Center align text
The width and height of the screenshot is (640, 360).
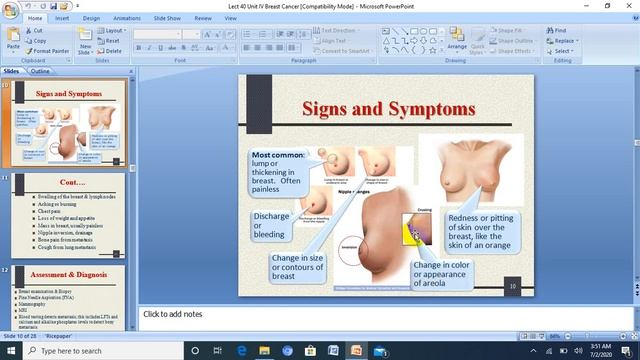(x=258, y=48)
